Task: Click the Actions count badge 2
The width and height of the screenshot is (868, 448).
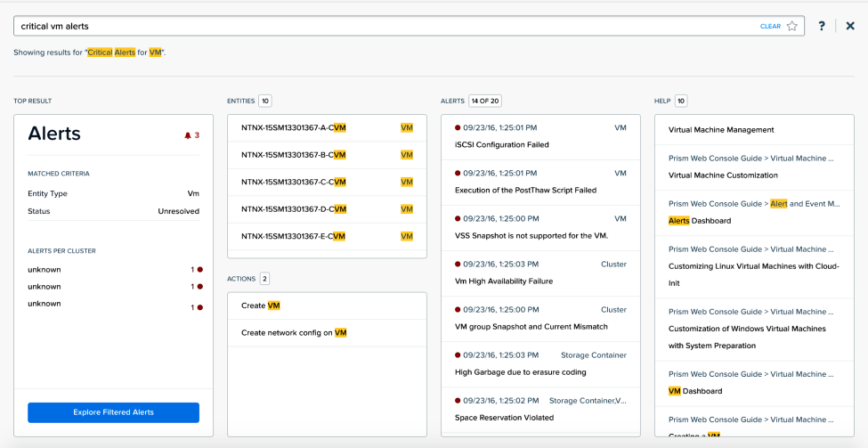Action: (x=264, y=279)
